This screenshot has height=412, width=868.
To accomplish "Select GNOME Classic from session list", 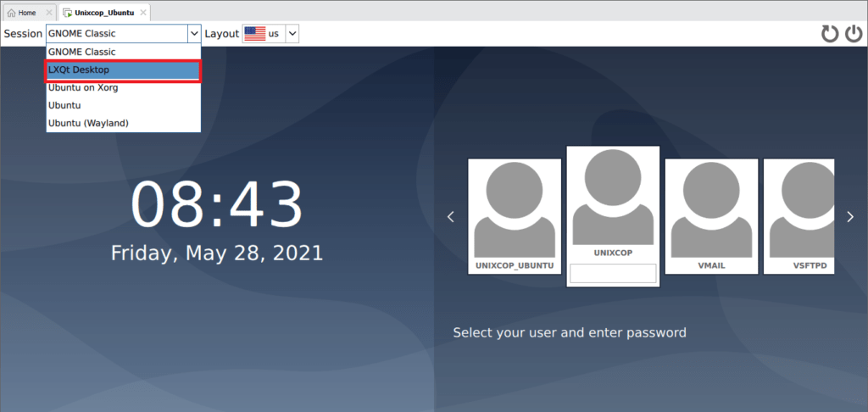I will [124, 52].
